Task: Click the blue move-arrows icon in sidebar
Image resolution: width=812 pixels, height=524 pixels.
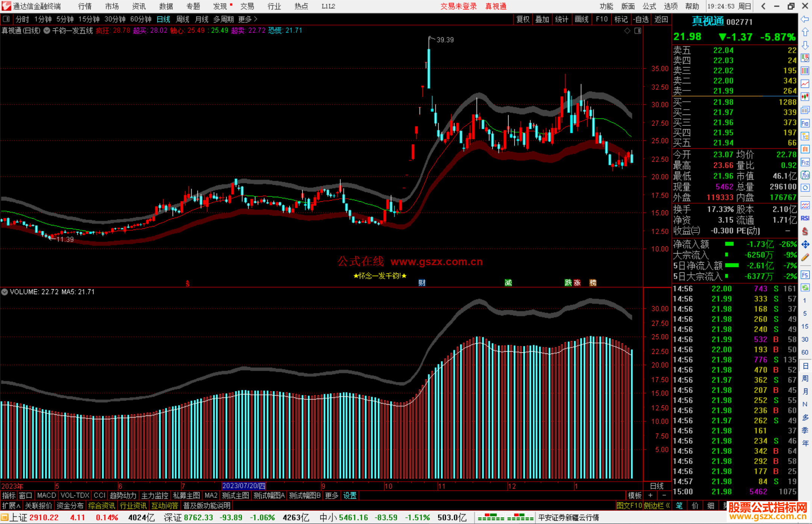Action: pyautogui.click(x=805, y=245)
